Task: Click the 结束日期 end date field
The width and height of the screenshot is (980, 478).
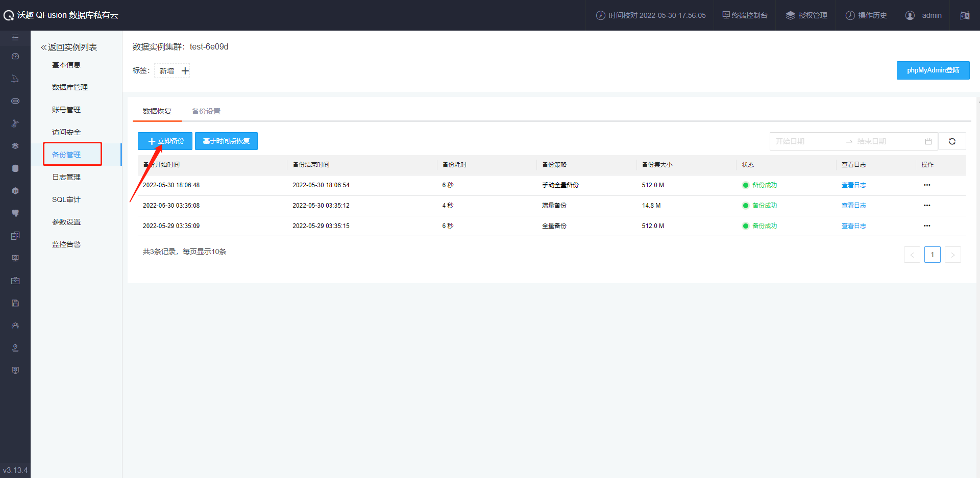Action: tap(888, 141)
